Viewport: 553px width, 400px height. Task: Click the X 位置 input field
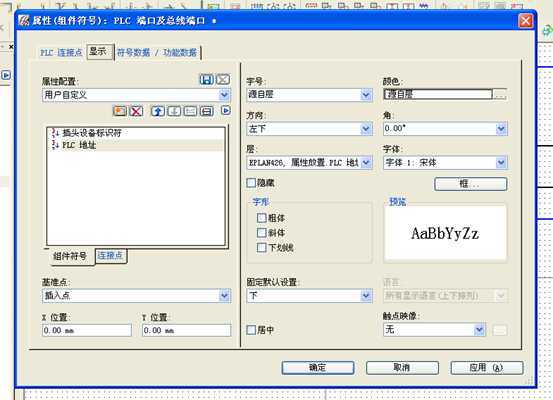click(x=87, y=331)
